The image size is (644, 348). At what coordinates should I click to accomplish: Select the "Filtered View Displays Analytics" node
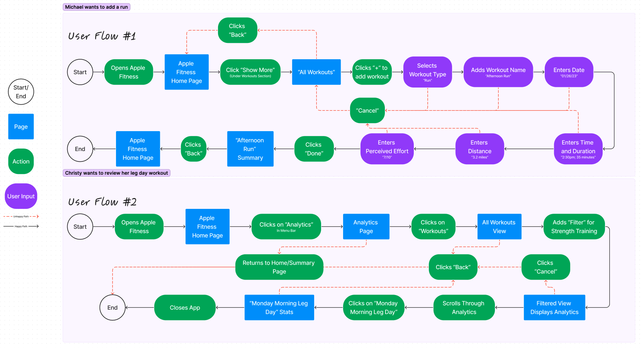pyautogui.click(x=554, y=308)
